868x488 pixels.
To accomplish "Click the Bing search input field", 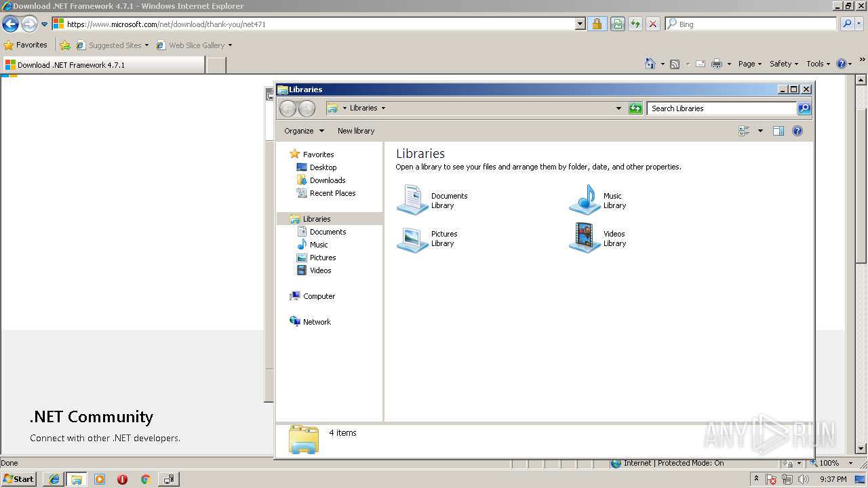I will coord(751,24).
